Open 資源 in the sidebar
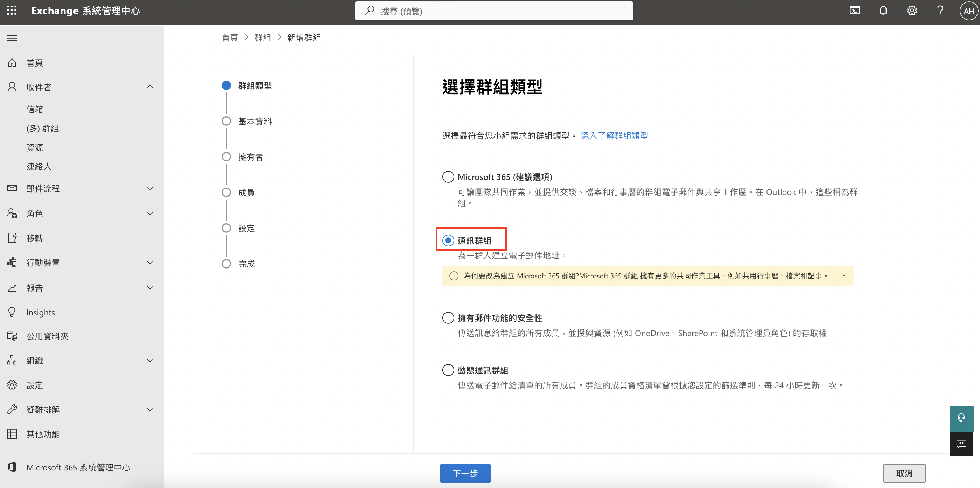This screenshot has width=980, height=488. pyautogui.click(x=35, y=147)
